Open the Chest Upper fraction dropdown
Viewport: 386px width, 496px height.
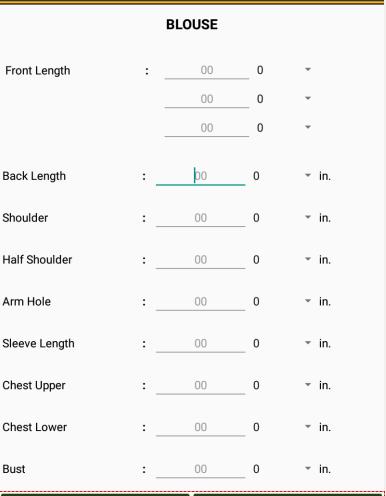click(282, 385)
